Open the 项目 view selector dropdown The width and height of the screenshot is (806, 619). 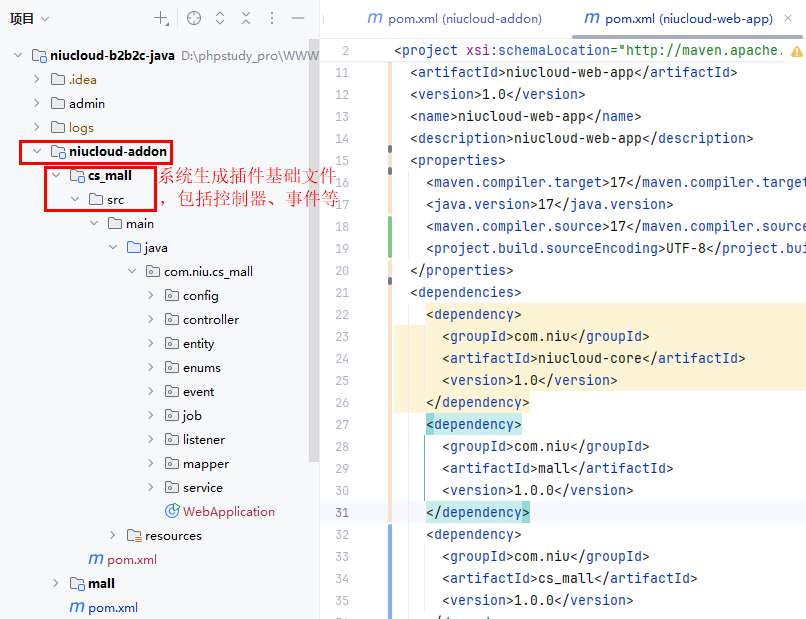pyautogui.click(x=30, y=18)
